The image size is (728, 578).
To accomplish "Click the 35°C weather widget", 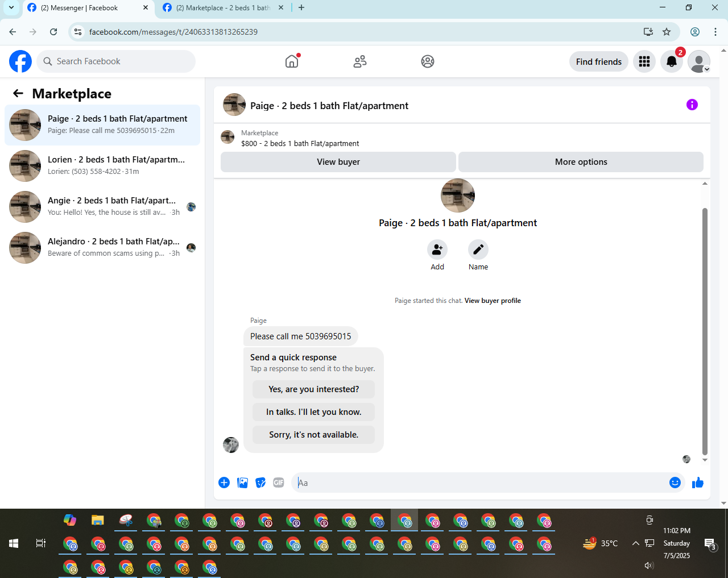I will 601,543.
